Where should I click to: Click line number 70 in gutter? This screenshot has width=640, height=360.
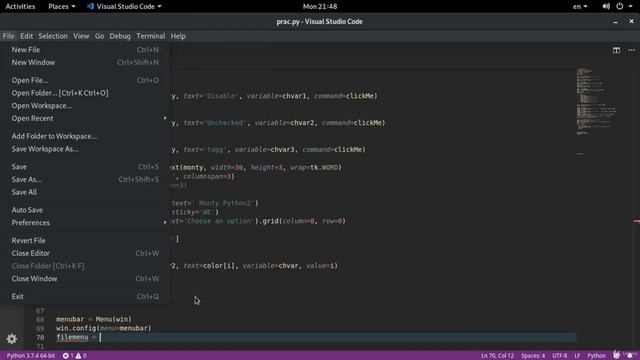[x=40, y=338]
